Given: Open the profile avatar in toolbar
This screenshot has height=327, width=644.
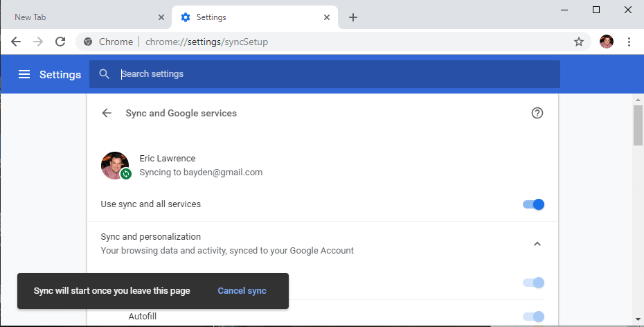Looking at the screenshot, I should pos(606,42).
